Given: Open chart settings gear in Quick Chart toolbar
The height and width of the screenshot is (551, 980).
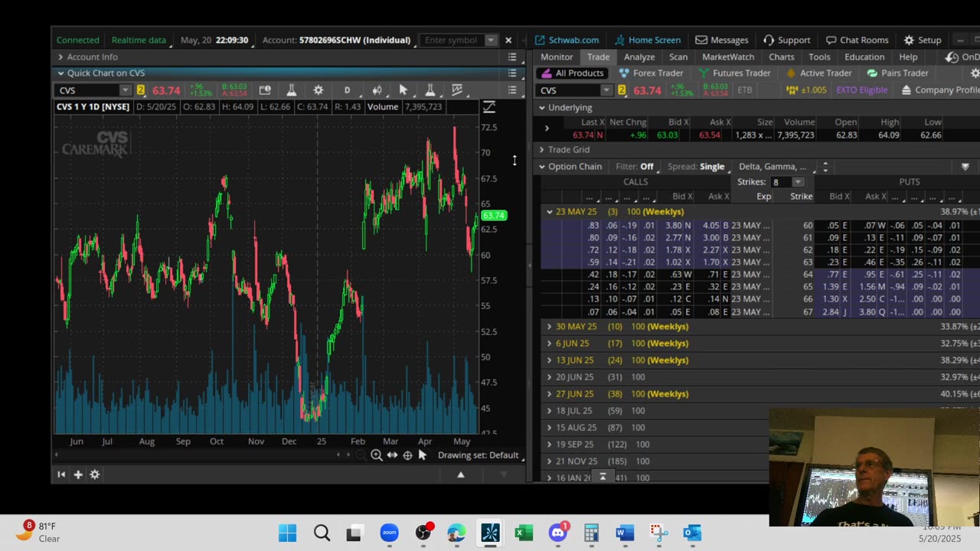Looking at the screenshot, I should pyautogui.click(x=318, y=90).
